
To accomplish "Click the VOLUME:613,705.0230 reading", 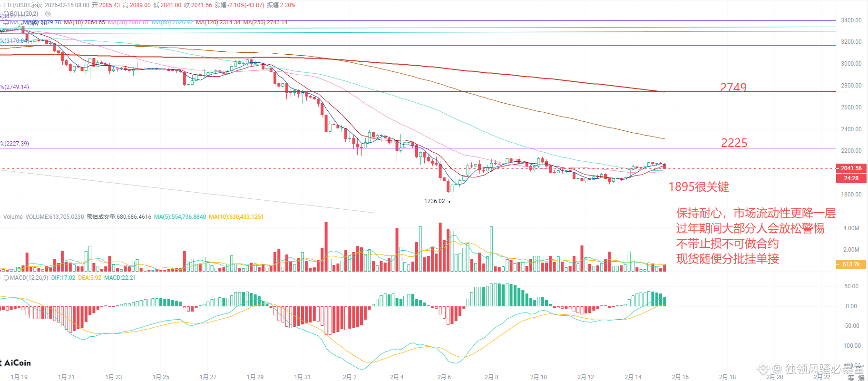I will [x=55, y=217].
